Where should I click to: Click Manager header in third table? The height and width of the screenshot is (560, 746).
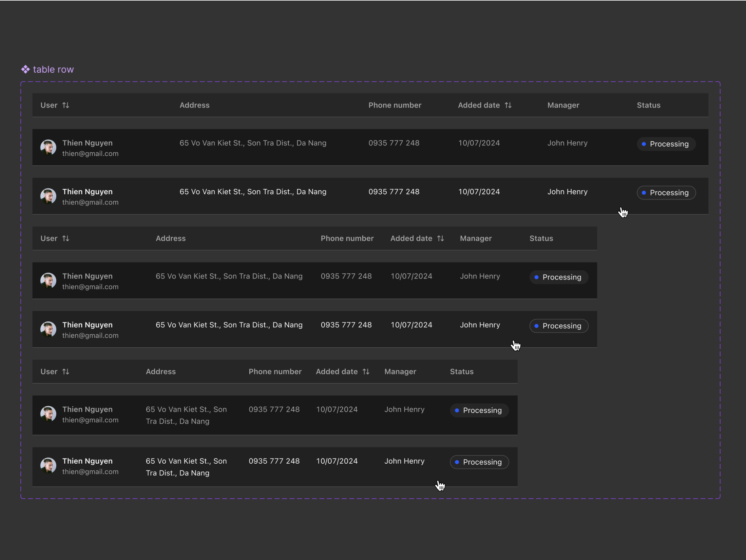400,372
